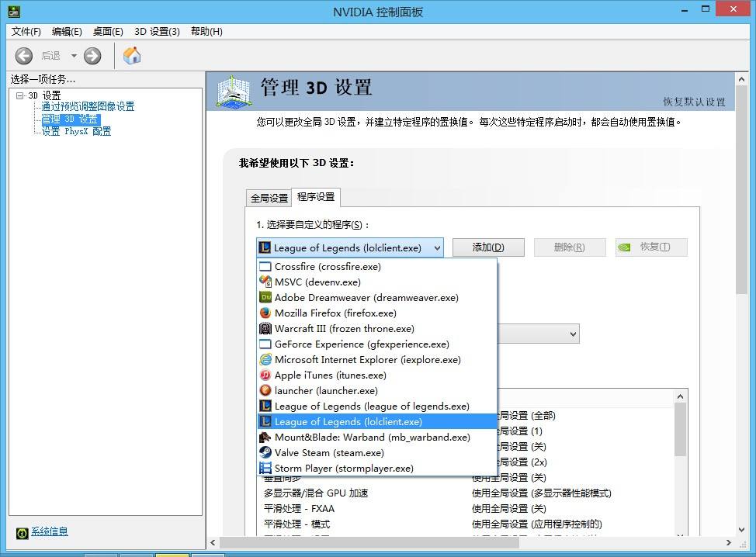Click the Mount&Blade Warband icon

(x=265, y=437)
